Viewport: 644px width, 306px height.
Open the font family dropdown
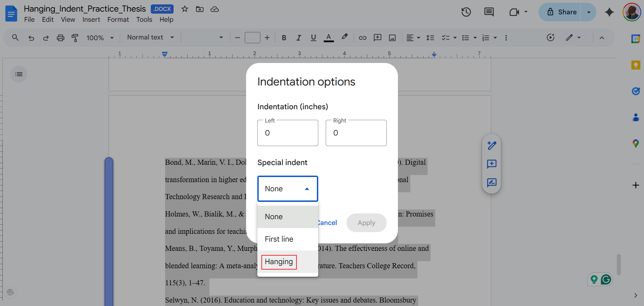click(x=204, y=37)
